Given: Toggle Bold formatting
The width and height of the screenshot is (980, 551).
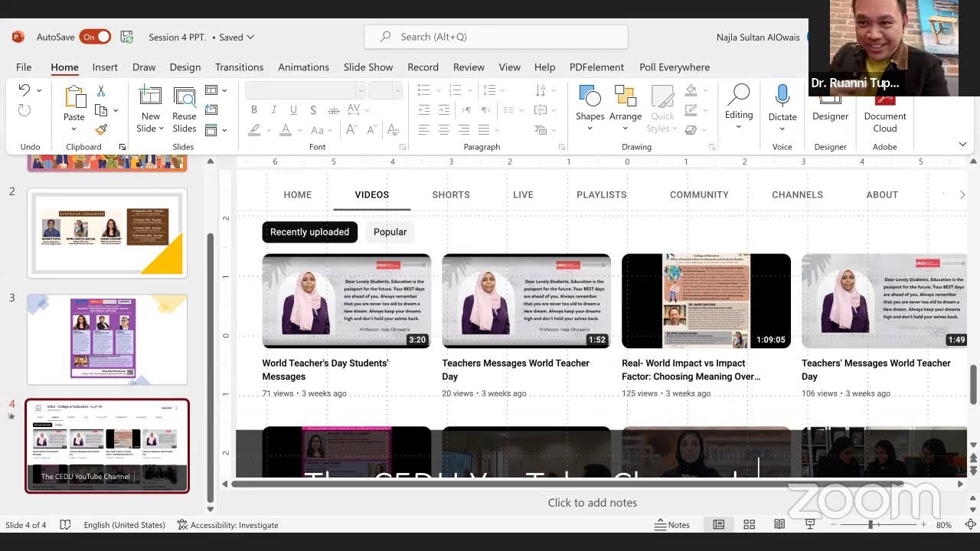Looking at the screenshot, I should click(x=254, y=110).
